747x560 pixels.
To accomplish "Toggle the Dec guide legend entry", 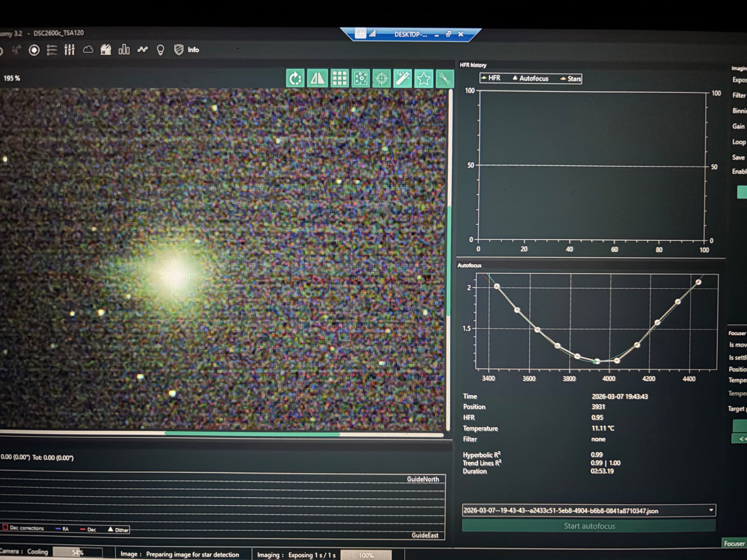I will tap(88, 529).
